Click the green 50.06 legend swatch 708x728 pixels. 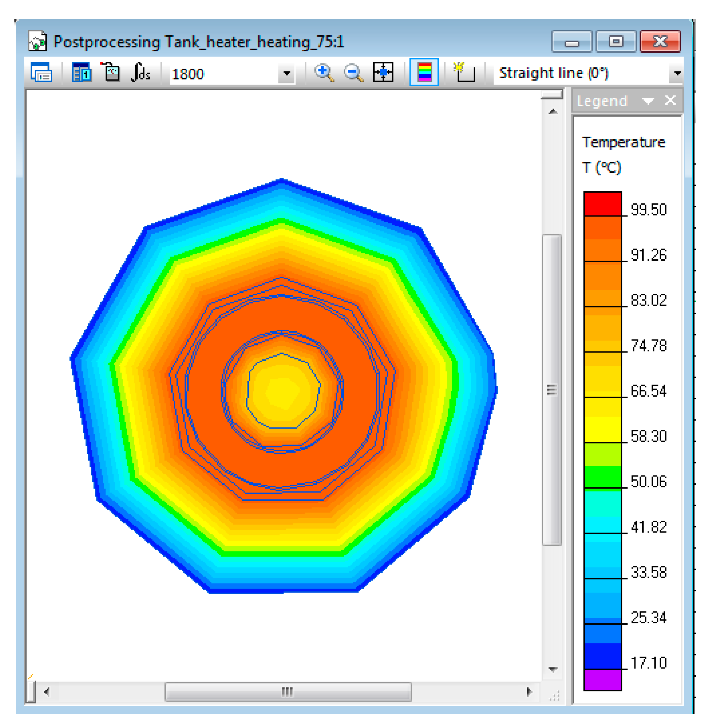click(x=602, y=477)
